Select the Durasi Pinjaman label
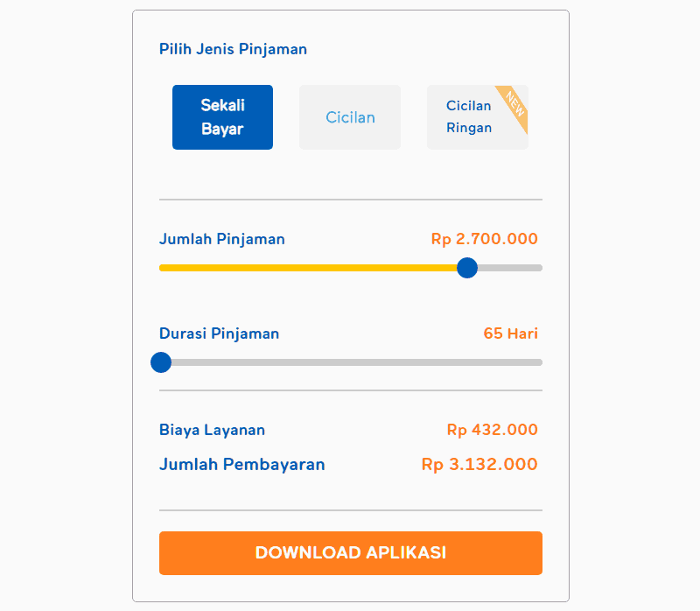 coord(218,334)
